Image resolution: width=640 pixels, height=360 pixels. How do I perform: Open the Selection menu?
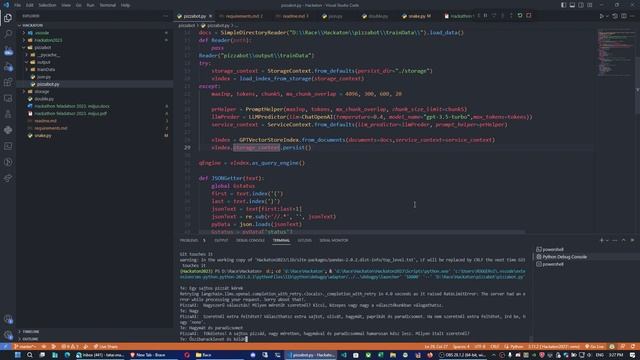coord(47,5)
